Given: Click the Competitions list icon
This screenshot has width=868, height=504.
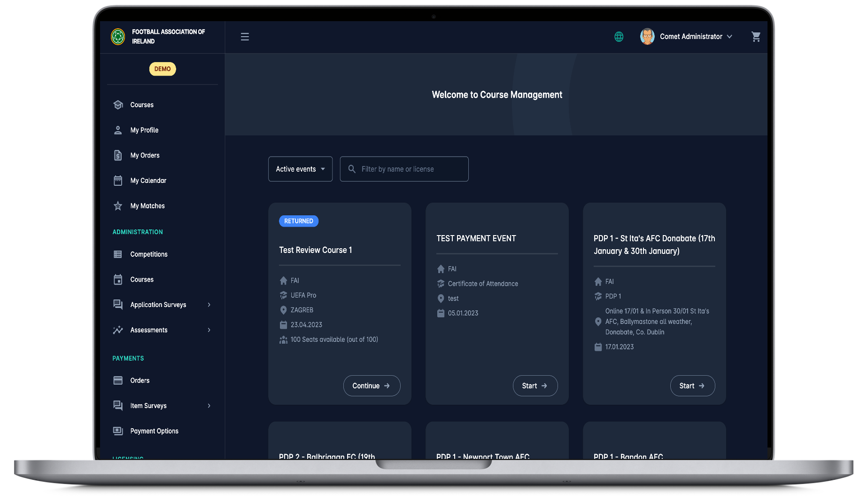Looking at the screenshot, I should (118, 254).
